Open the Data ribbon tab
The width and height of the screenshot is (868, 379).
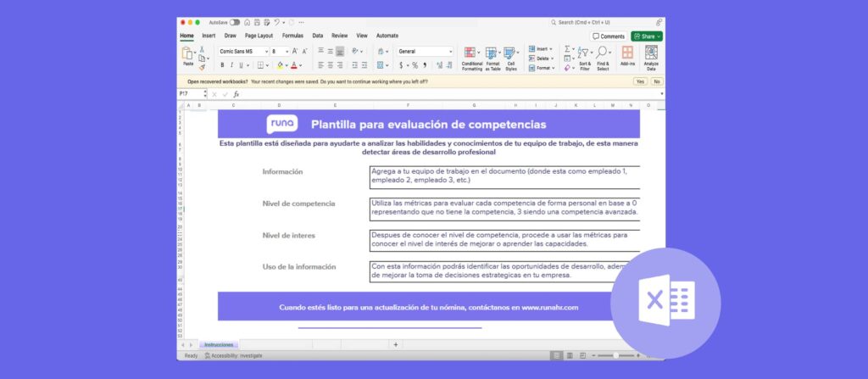(x=318, y=36)
